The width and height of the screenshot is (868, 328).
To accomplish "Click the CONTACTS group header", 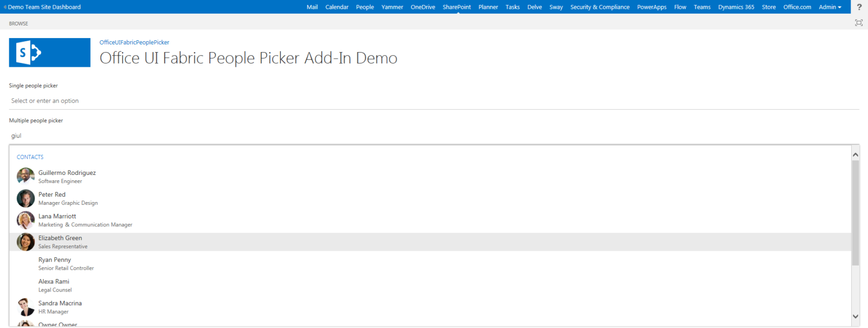I will pyautogui.click(x=30, y=157).
